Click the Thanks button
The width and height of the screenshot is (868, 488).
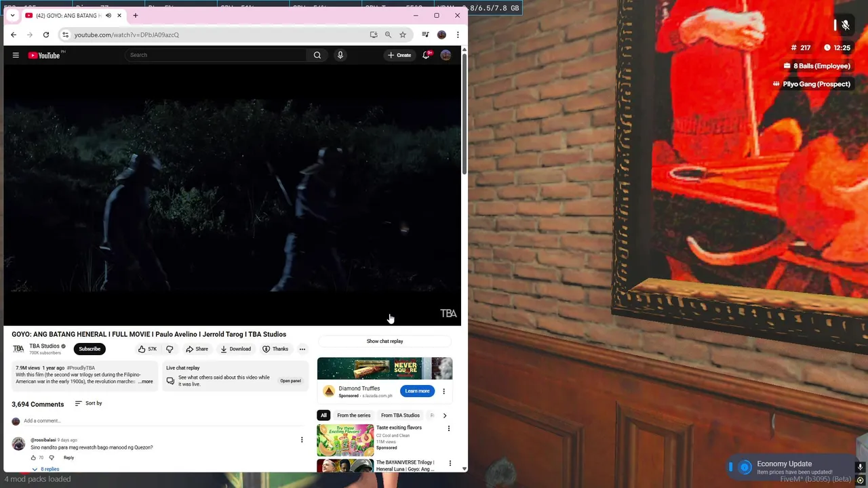point(275,349)
